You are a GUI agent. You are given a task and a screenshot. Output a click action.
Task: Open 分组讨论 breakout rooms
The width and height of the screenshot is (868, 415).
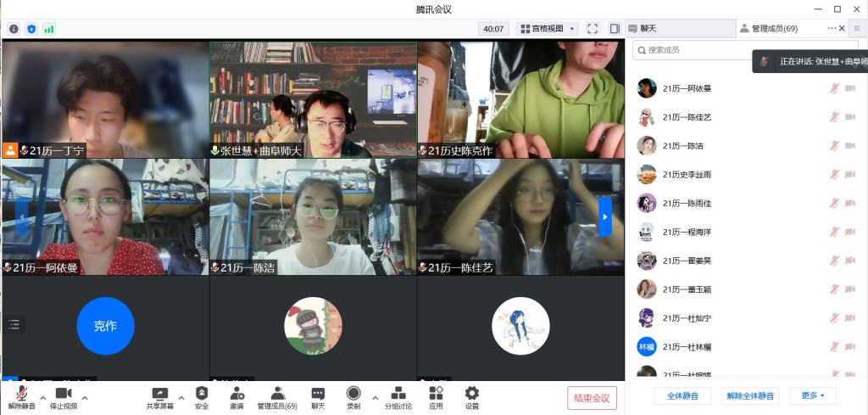[x=398, y=395]
